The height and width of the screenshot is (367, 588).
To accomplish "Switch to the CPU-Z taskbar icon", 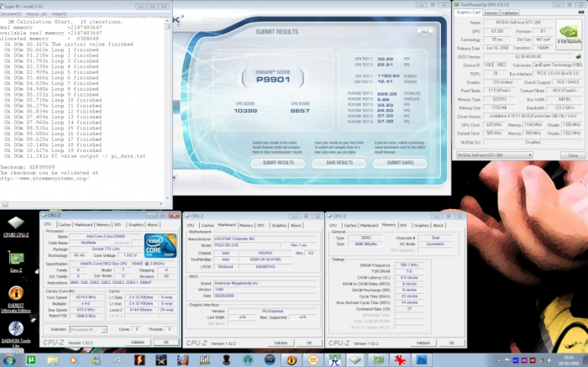I will (355, 360).
